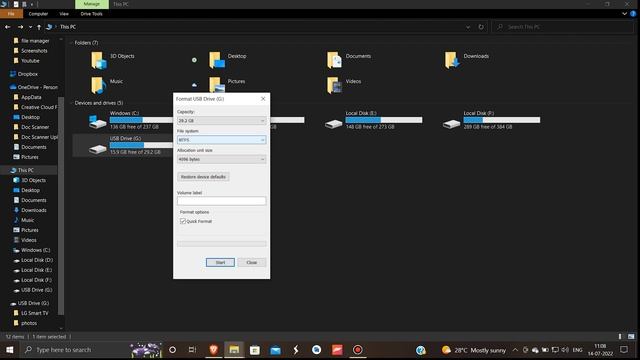640x360 pixels.
Task: Click Start in the Format dialog
Action: [x=220, y=262]
